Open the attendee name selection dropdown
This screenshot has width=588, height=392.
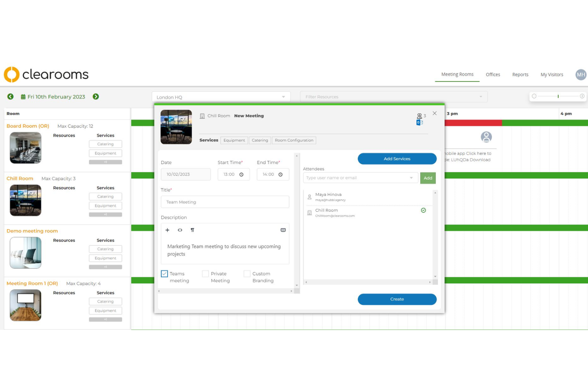click(x=411, y=178)
